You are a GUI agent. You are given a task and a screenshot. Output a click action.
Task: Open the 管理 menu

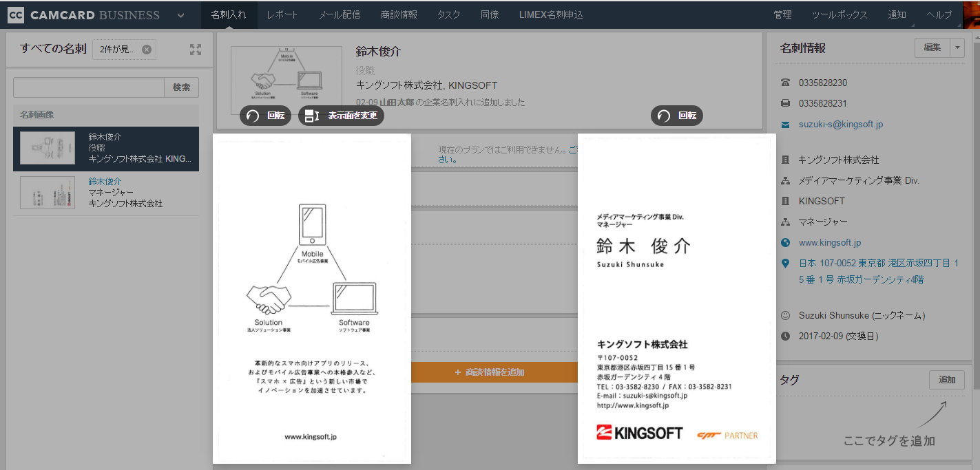[782, 14]
